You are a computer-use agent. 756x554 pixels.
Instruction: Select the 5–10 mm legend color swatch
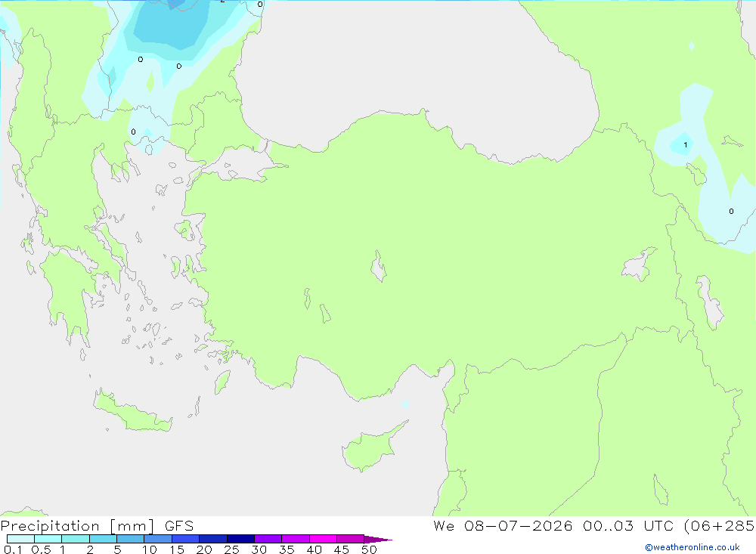[130, 539]
